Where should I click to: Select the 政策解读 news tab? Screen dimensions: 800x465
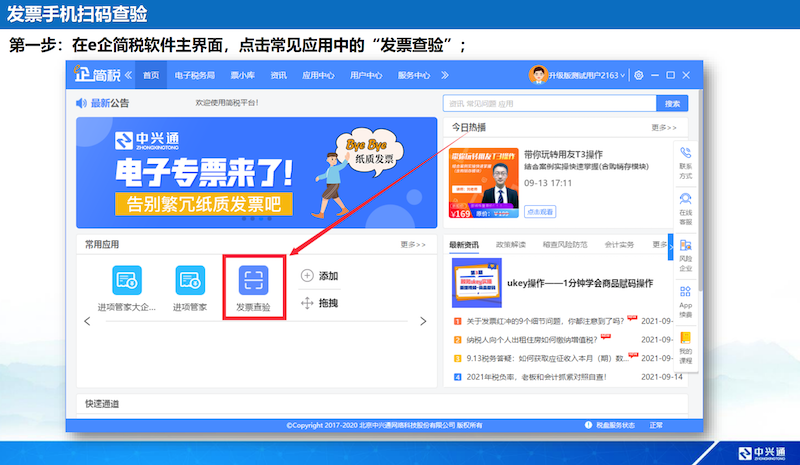pyautogui.click(x=510, y=244)
